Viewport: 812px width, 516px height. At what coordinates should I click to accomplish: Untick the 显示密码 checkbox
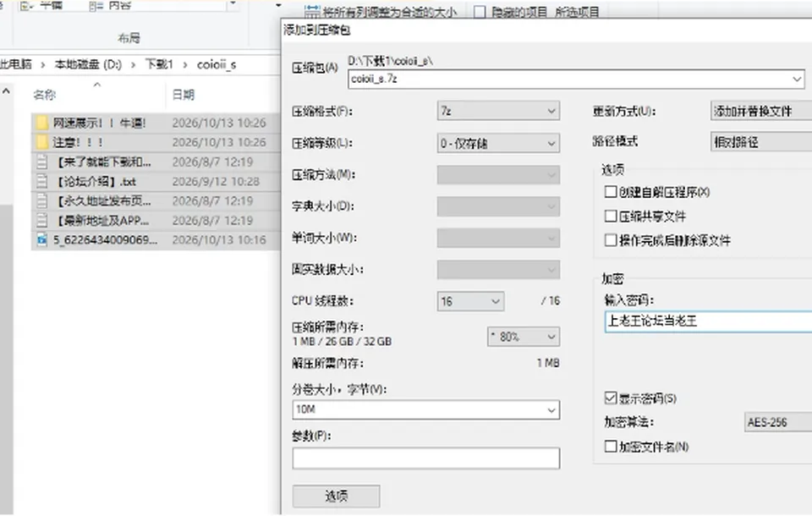click(x=611, y=398)
